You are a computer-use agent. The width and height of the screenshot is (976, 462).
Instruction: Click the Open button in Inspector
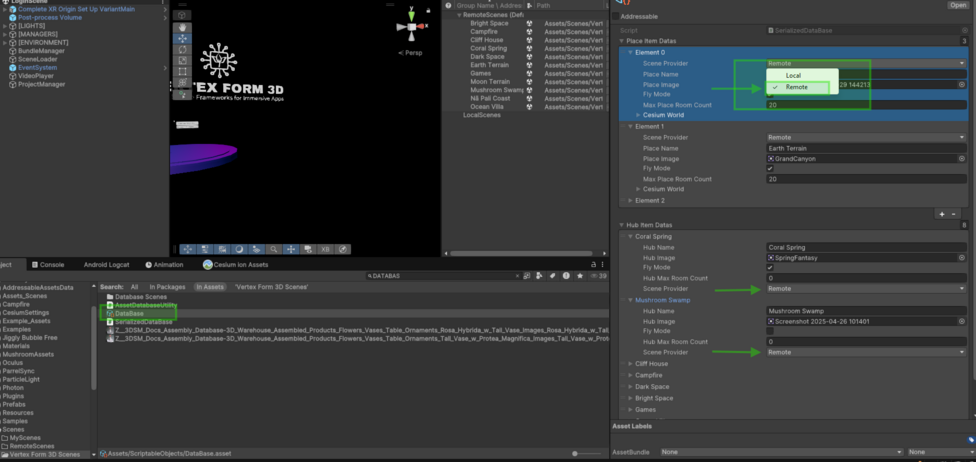(x=957, y=5)
